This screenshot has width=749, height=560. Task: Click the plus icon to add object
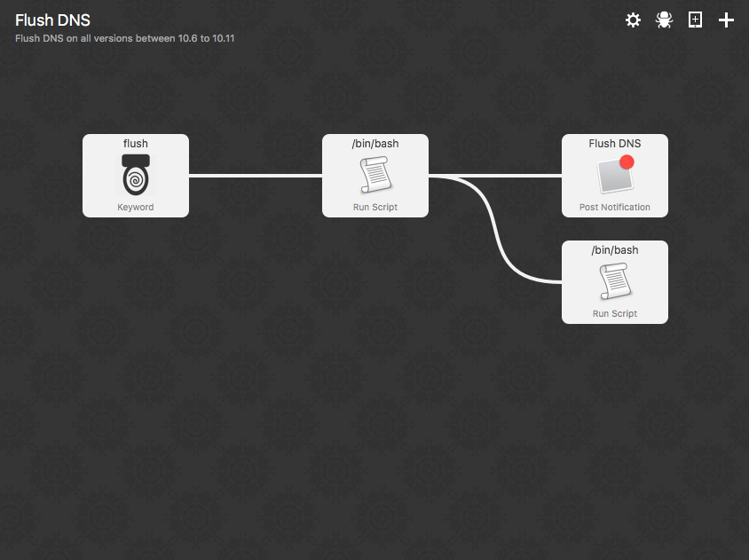[726, 20]
